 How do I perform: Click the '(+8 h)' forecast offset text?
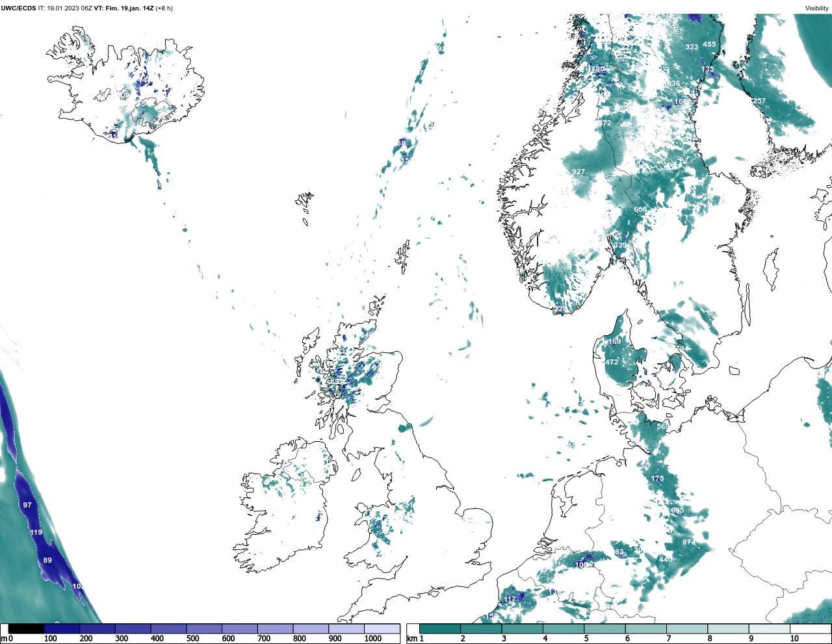pyautogui.click(x=164, y=8)
